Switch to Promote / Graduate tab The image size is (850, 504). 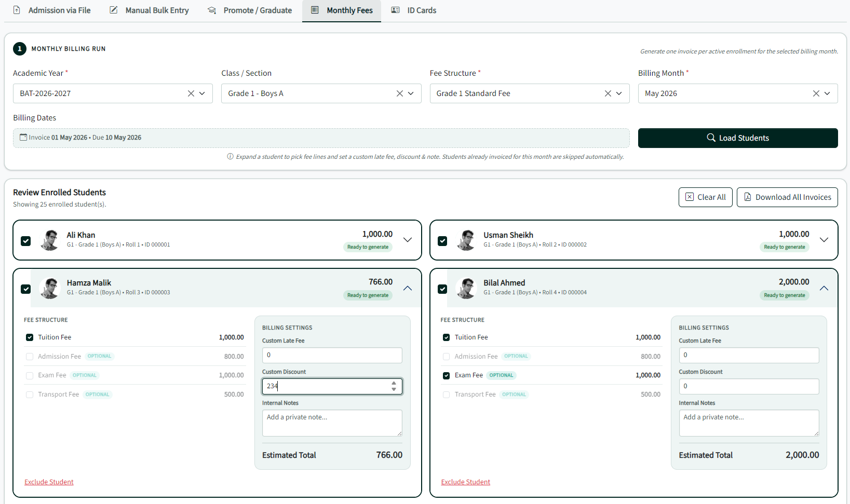pos(250,10)
